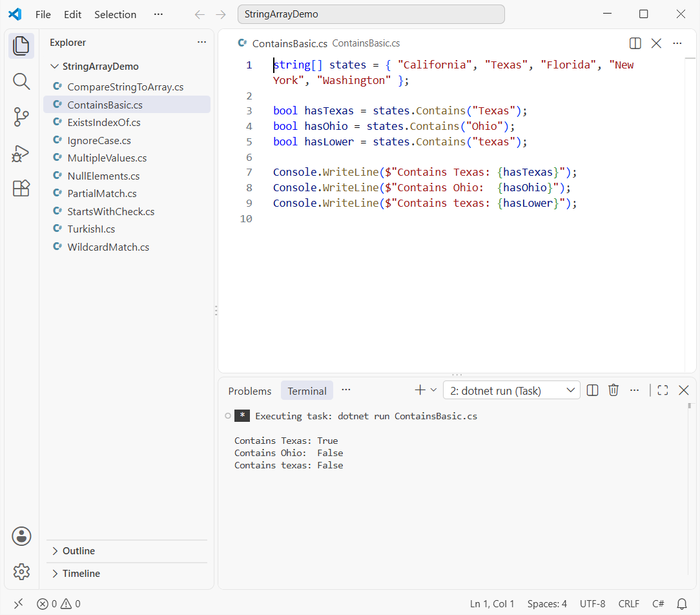Split the terminal panel
The height and width of the screenshot is (615, 700).
point(592,390)
